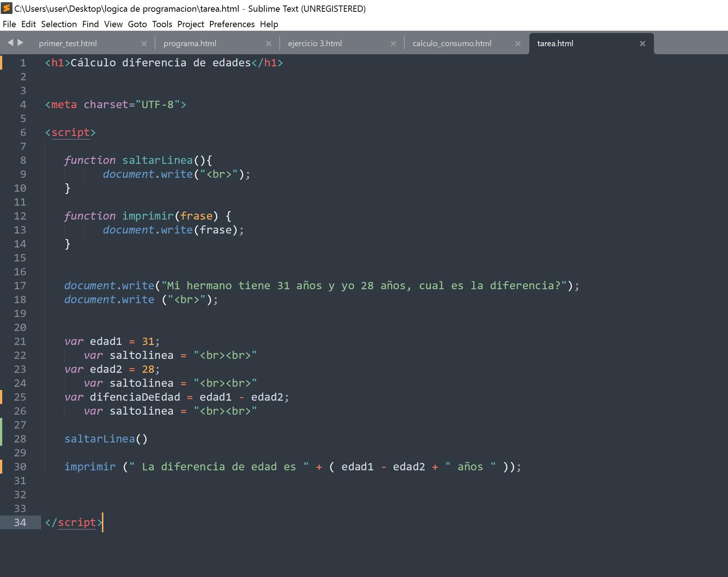Click the variable edad2 on line 23
Viewport: 728px width, 577px height.
coord(106,369)
